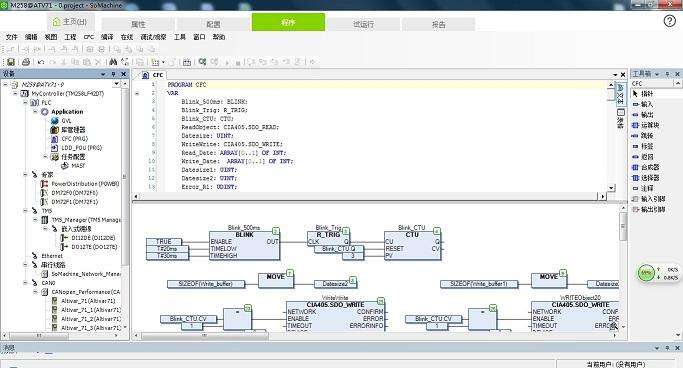The image size is (683, 368).
Task: Select the 指针 pointer tool in toolbox
Action: [643, 94]
